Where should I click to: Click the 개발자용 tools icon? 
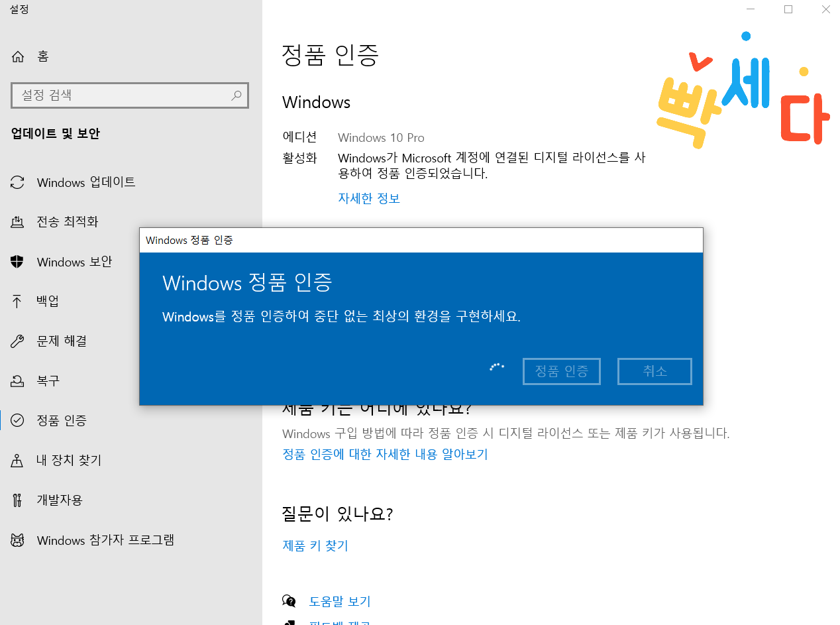click(x=18, y=500)
